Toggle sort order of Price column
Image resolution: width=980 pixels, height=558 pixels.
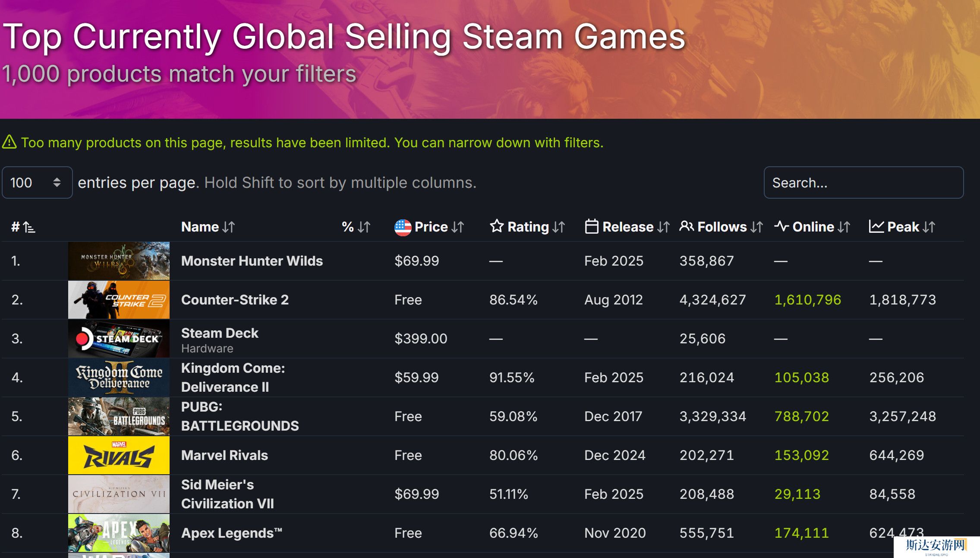coord(458,227)
